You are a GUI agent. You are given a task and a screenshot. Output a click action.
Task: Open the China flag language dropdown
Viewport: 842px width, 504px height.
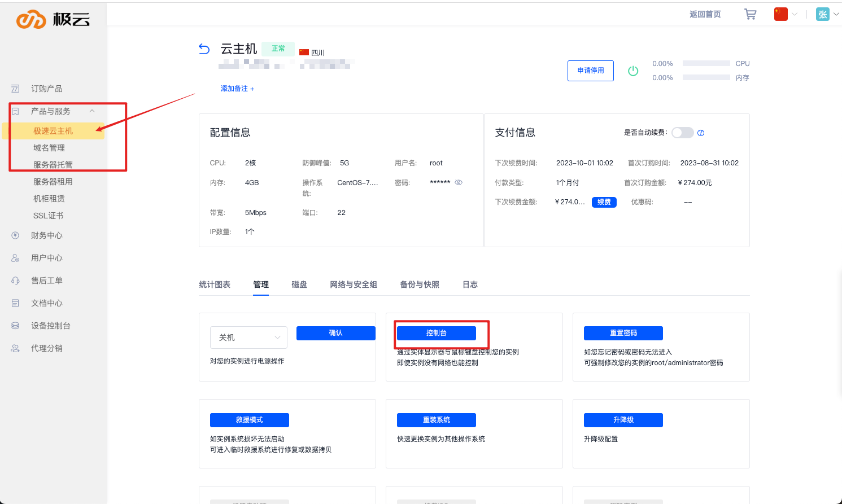pyautogui.click(x=786, y=14)
